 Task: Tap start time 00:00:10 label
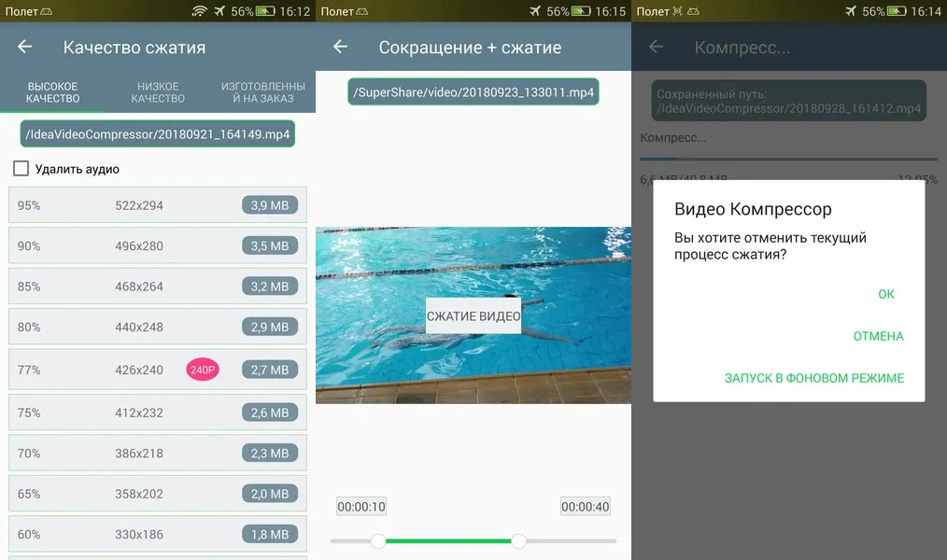(361, 506)
